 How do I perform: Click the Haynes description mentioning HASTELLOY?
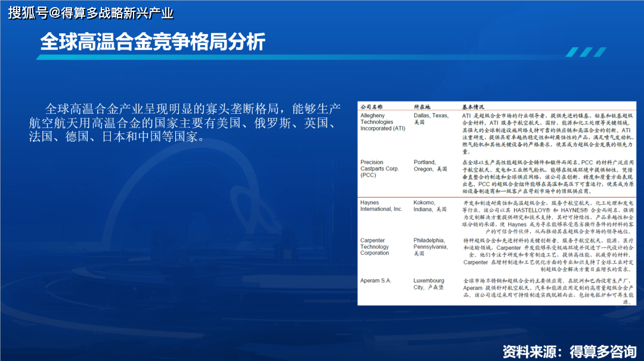[548, 217]
